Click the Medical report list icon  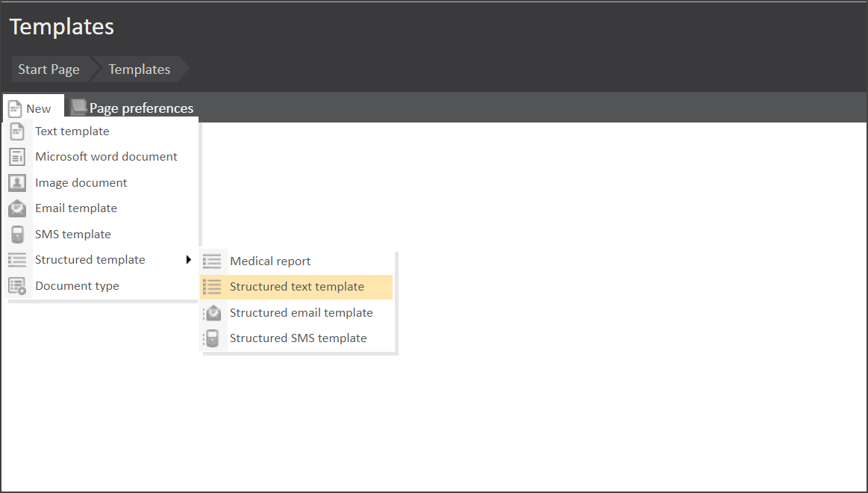pos(212,261)
